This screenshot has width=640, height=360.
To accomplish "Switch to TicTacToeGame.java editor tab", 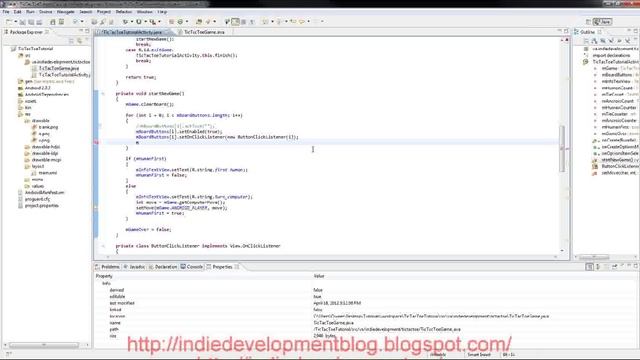I will [204, 32].
